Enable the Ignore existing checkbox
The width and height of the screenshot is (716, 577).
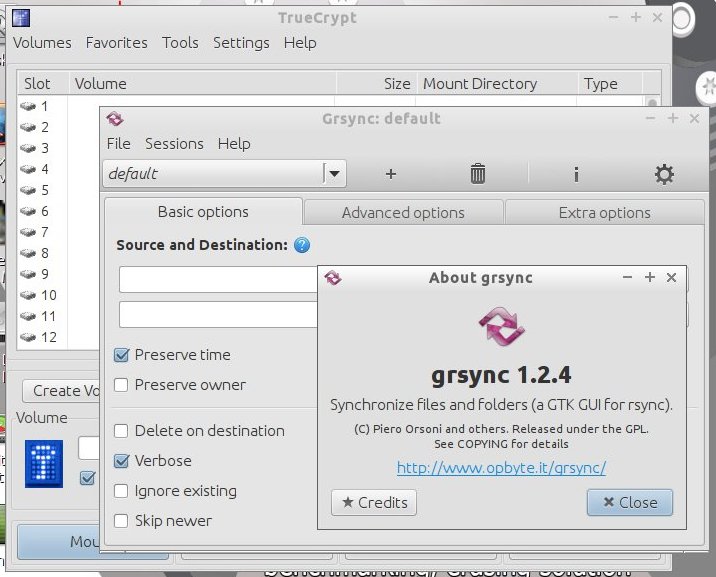pyautogui.click(x=121, y=491)
